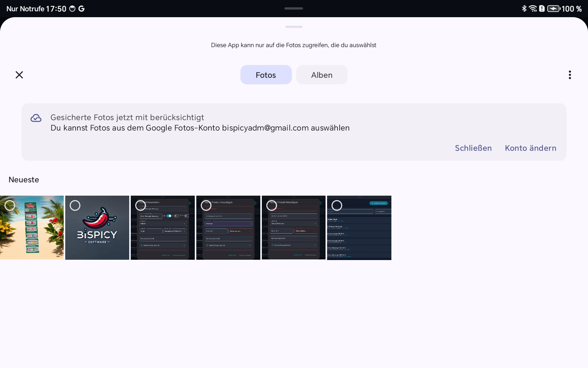Switch to the Alben tab

click(322, 75)
